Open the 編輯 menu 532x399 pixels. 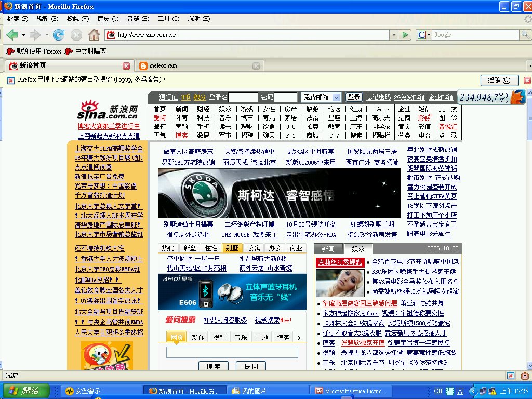pos(47,19)
